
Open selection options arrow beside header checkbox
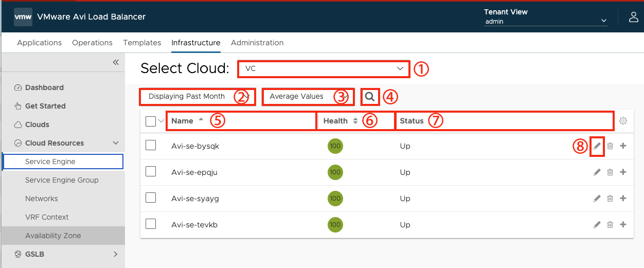pyautogui.click(x=161, y=121)
